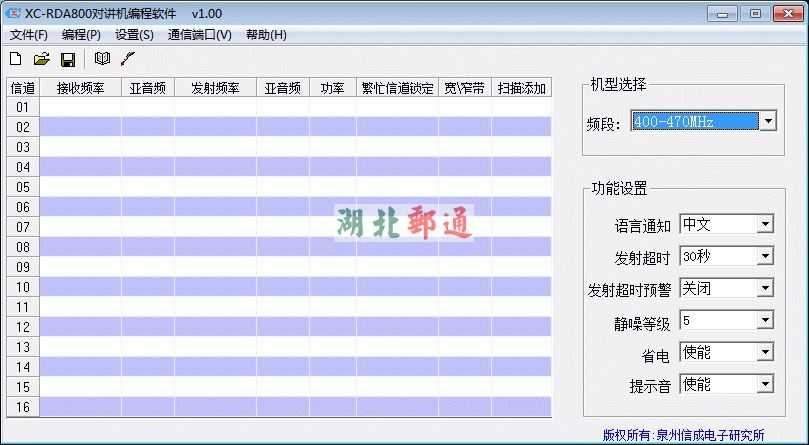
Task: Open the 通信端口(V) menu
Action: tap(199, 35)
